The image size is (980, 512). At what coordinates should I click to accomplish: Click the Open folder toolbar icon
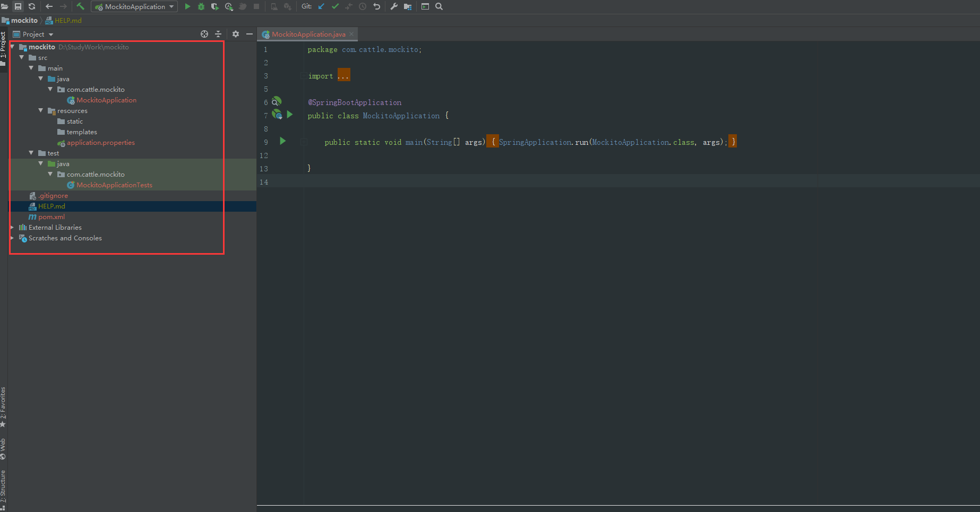4,6
